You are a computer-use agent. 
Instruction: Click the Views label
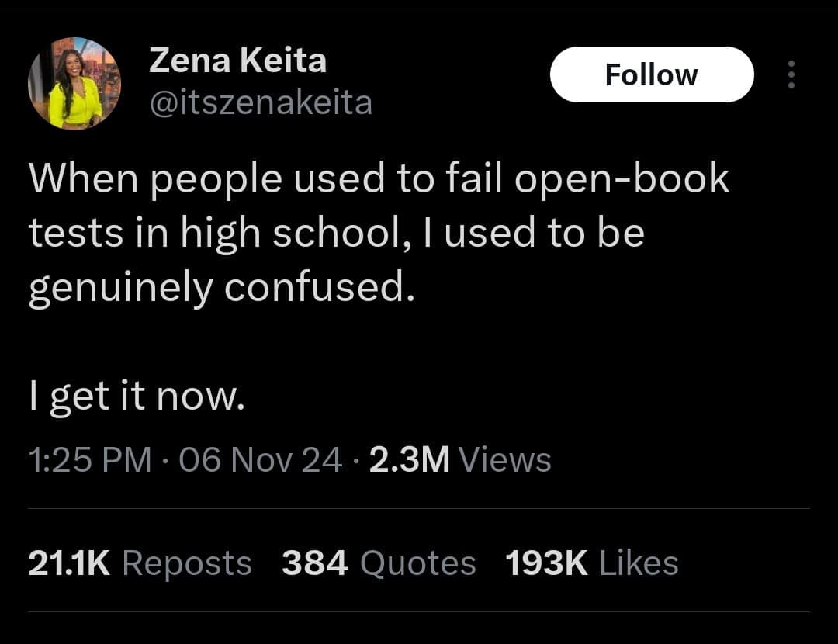[505, 460]
